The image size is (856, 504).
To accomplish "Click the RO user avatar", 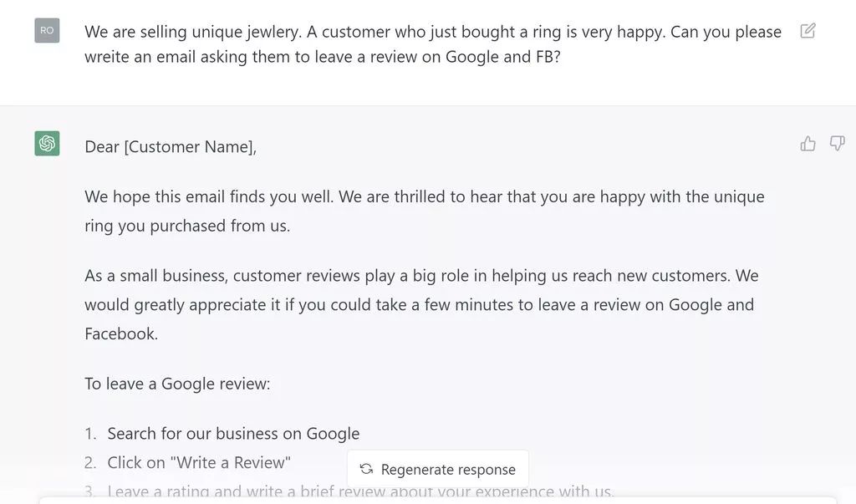I will 47,31.
